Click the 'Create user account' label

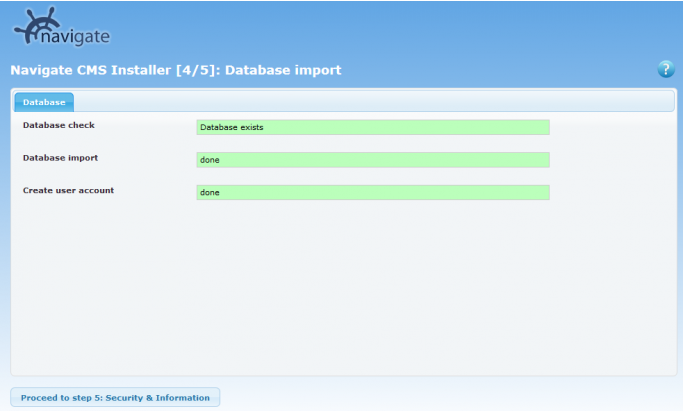point(68,191)
